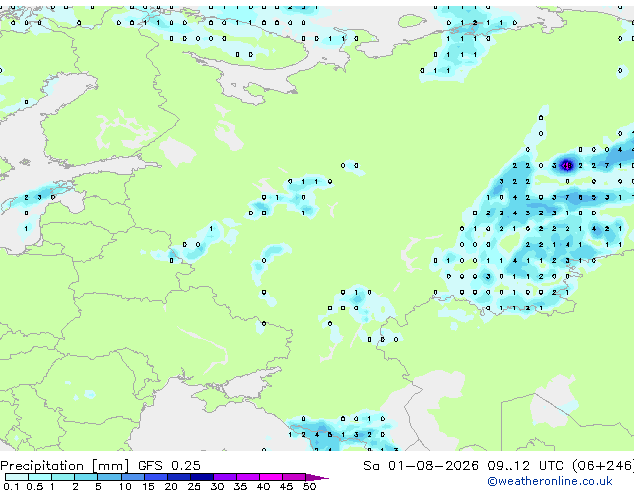The width and height of the screenshot is (634, 490).
Task: Click the '0.5' legend scale number
Action: pos(35,486)
